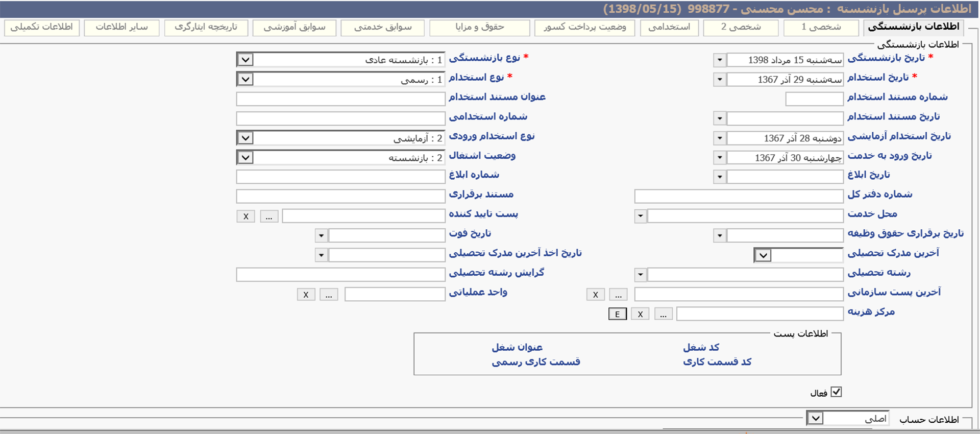Open browse (...) button for مرکز هزینه
Screen dimensions: 980x434
pyautogui.click(x=663, y=314)
